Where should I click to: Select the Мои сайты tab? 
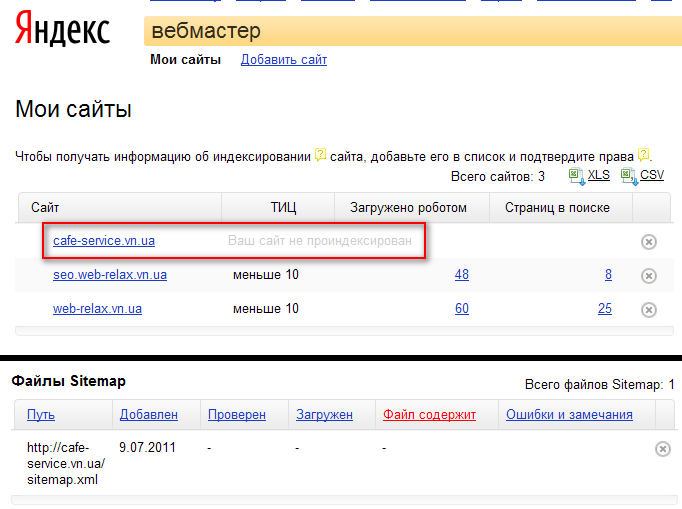tap(185, 59)
